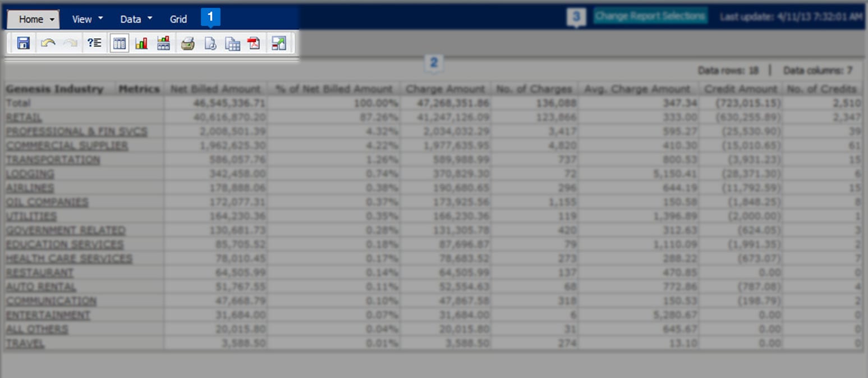Screen dimensions: 868x378
Task: Open the Re-prompt question mark icon
Action: 94,43
